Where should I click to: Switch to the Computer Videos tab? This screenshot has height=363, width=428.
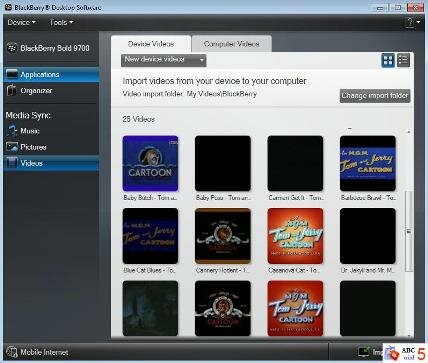click(232, 44)
